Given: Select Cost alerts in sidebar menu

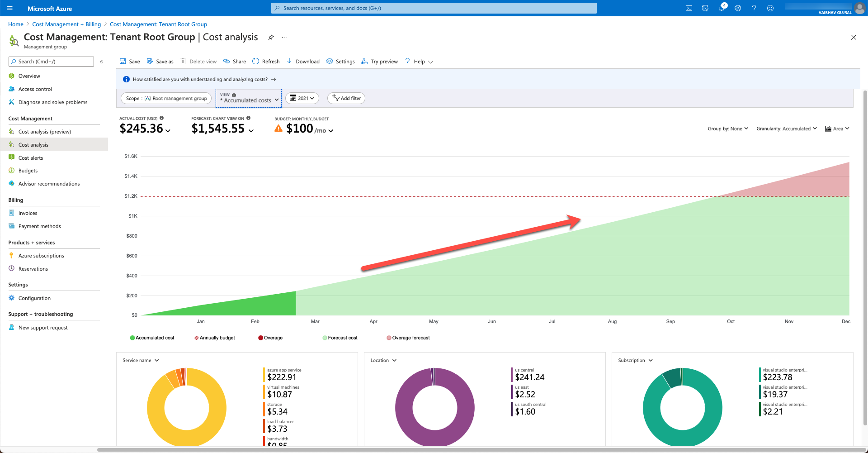Looking at the screenshot, I should (31, 158).
